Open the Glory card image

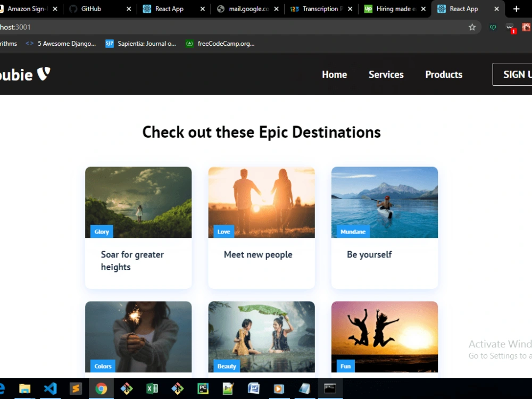[x=138, y=202]
